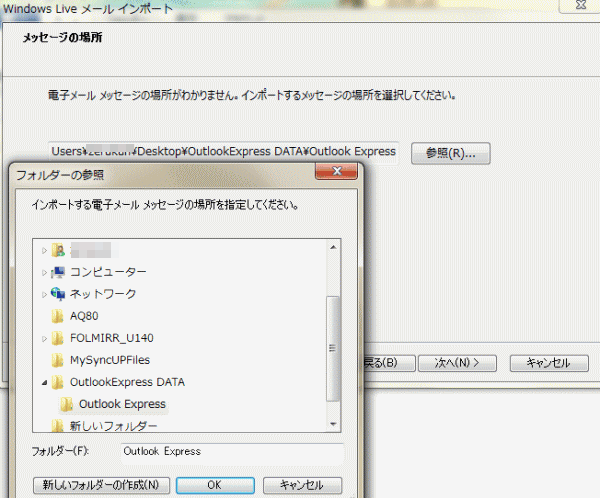The height and width of the screenshot is (498, 600).
Task: Select the FOLMIRR_U140 folder label
Action: [x=112, y=338]
